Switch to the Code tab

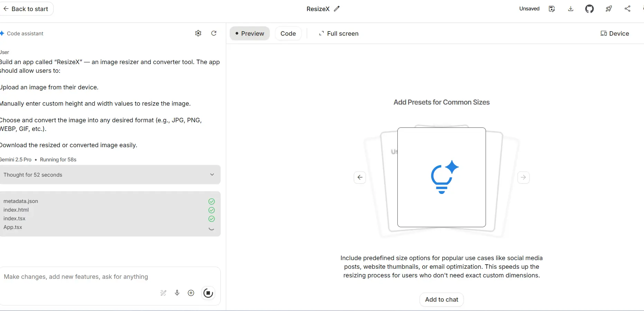[288, 34]
